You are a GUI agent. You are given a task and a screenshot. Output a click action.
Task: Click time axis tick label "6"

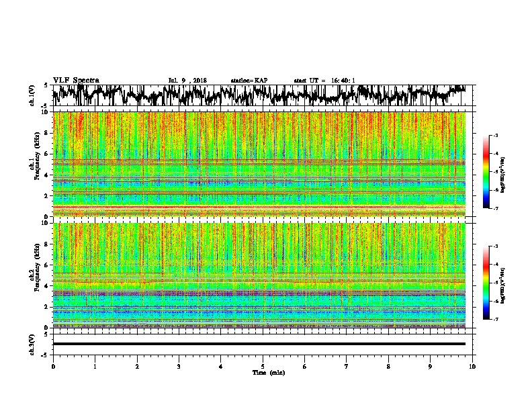point(305,367)
